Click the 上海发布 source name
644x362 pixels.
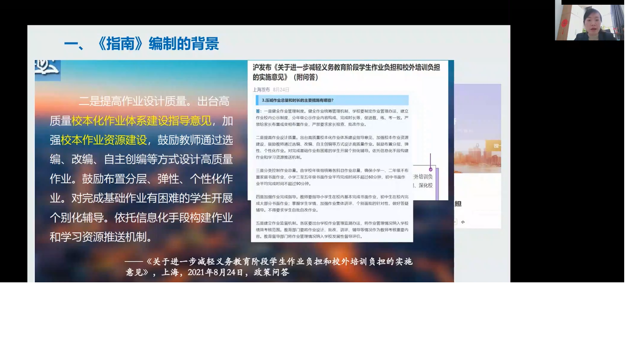pos(261,89)
